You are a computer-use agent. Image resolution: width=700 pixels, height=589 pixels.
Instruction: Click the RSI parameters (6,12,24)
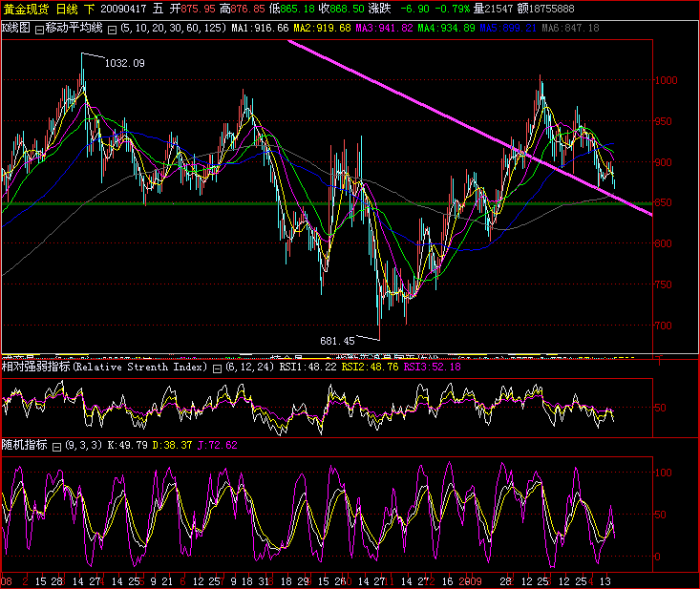[249, 367]
